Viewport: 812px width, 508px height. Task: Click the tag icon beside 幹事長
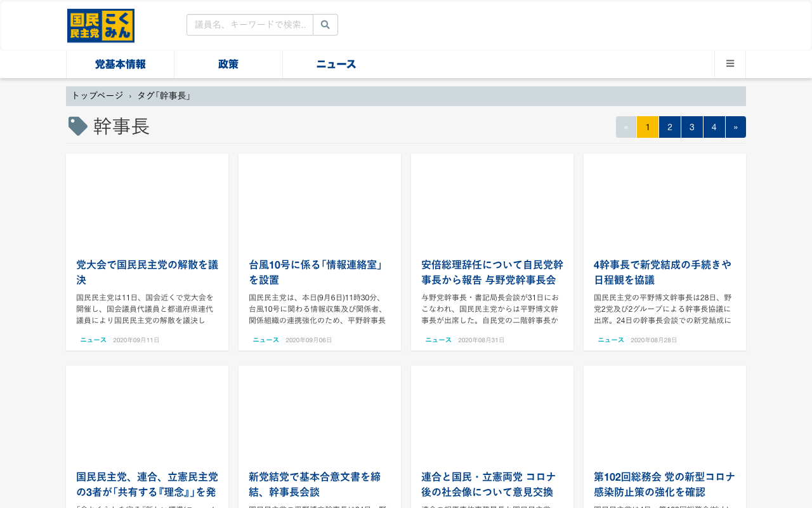tap(77, 126)
